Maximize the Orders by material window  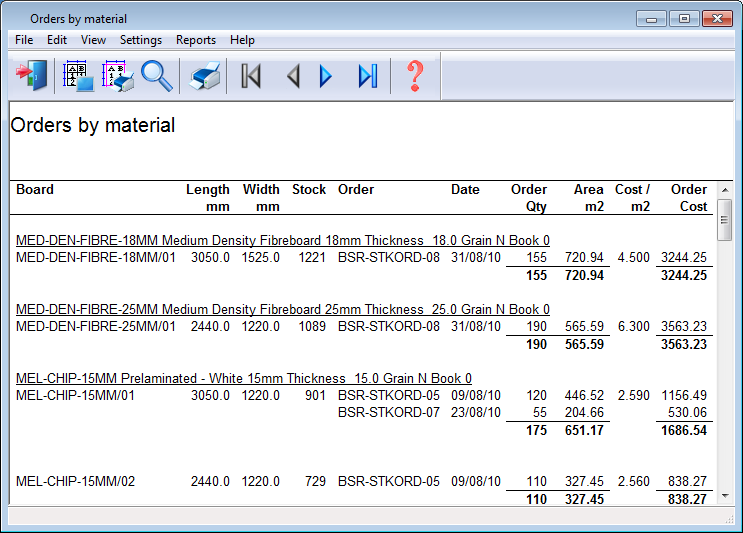[x=684, y=19]
